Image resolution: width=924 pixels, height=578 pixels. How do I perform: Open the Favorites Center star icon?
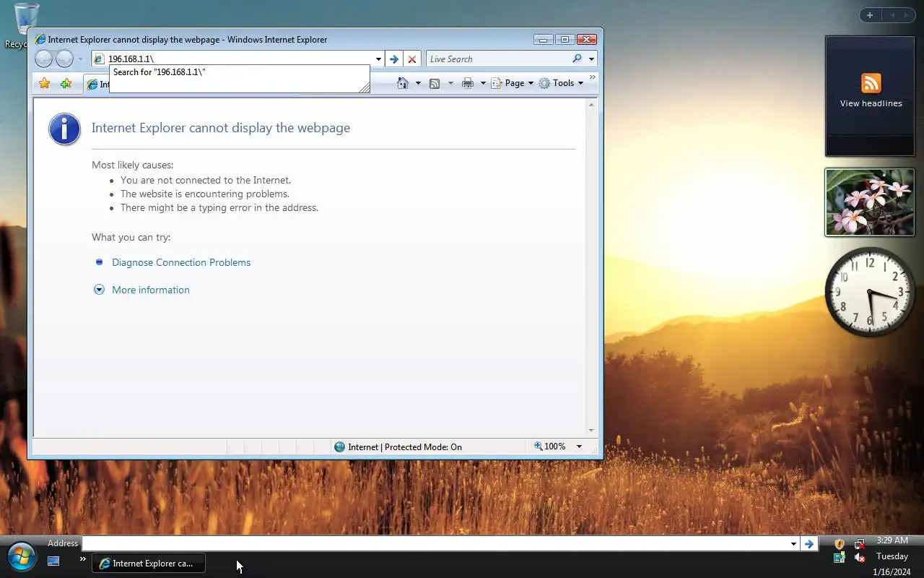45,83
